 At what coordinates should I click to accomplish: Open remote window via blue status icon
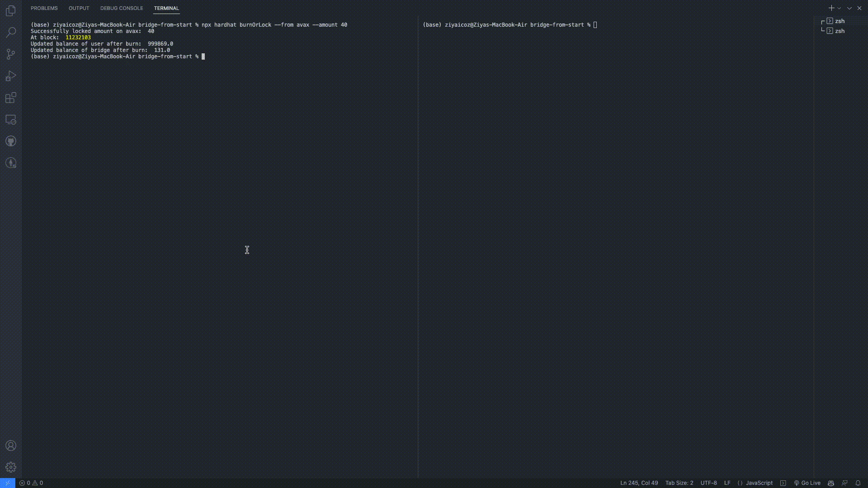point(8,483)
